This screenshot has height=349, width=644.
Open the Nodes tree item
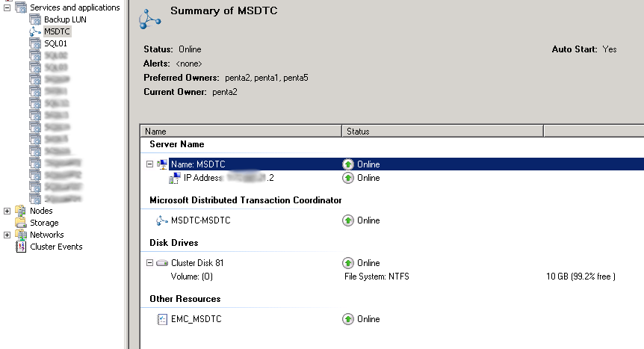point(41,211)
